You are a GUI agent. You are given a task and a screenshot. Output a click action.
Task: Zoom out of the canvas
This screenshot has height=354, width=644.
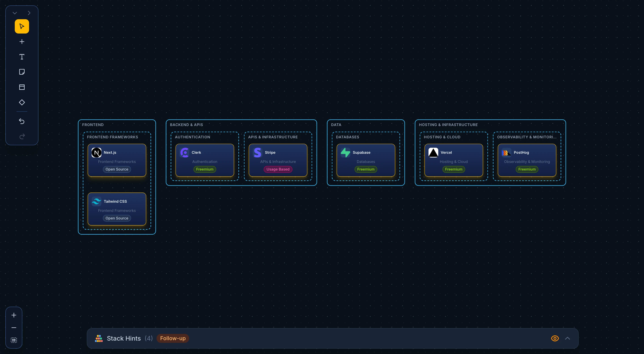coord(14,328)
